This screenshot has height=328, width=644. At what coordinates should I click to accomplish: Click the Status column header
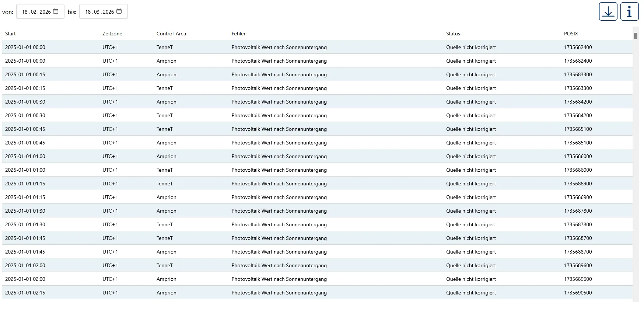point(453,34)
